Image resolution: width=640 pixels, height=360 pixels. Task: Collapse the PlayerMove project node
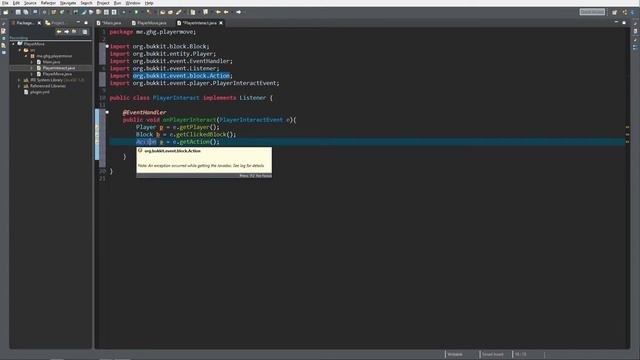pyautogui.click(x=13, y=44)
